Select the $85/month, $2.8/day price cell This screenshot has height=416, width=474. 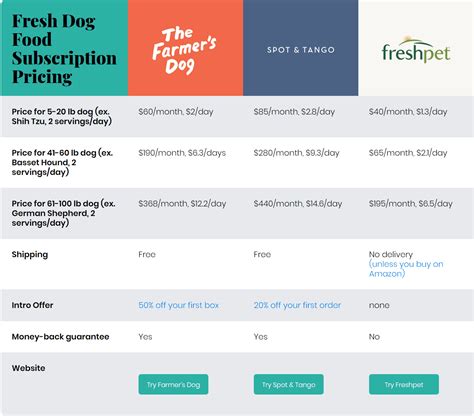coord(294,112)
